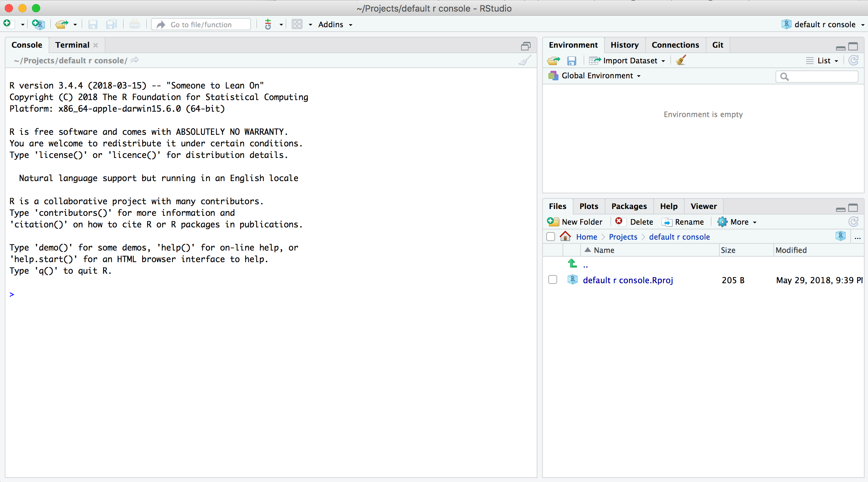Screen dimensions: 868x482
Task: Refresh the Files pane listing
Action: point(853,222)
